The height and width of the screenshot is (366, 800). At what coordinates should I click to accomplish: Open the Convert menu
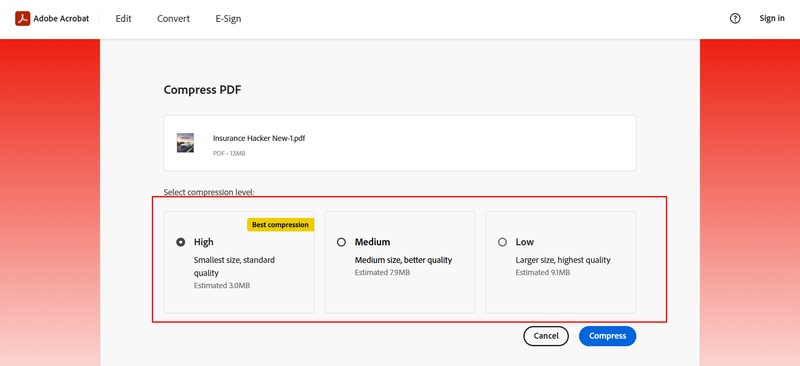tap(173, 18)
